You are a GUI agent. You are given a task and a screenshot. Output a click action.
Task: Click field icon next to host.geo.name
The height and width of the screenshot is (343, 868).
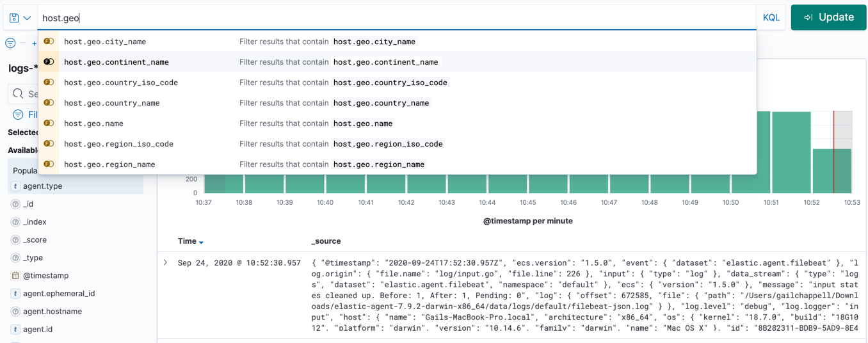(x=49, y=124)
